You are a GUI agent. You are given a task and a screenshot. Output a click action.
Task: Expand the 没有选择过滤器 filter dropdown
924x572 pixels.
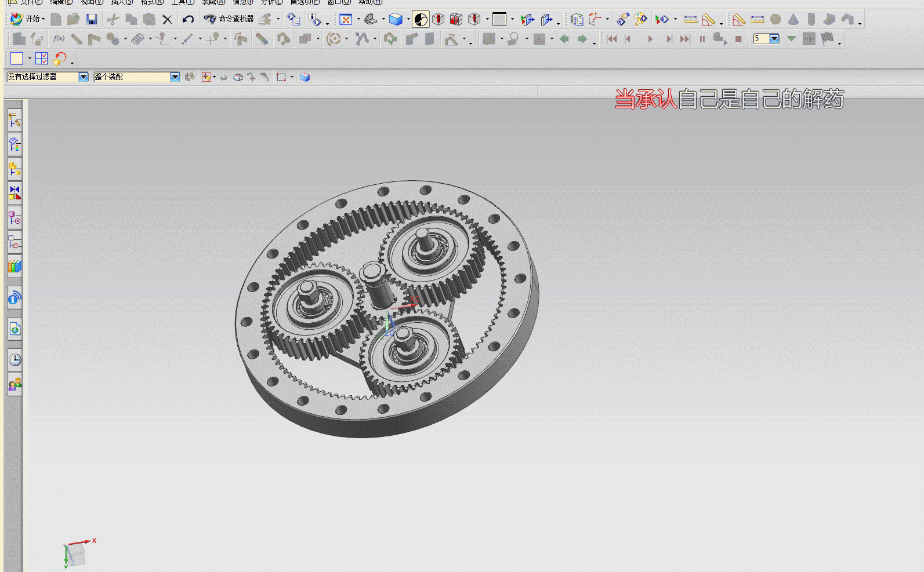coord(84,76)
